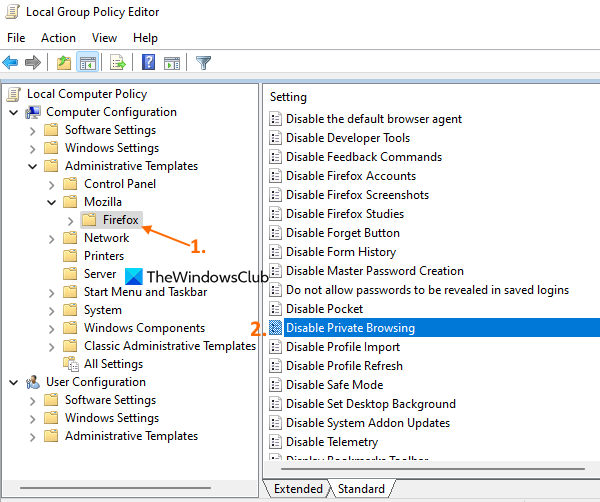
Task: Select Disable System Addon Updates setting
Action: click(x=368, y=423)
